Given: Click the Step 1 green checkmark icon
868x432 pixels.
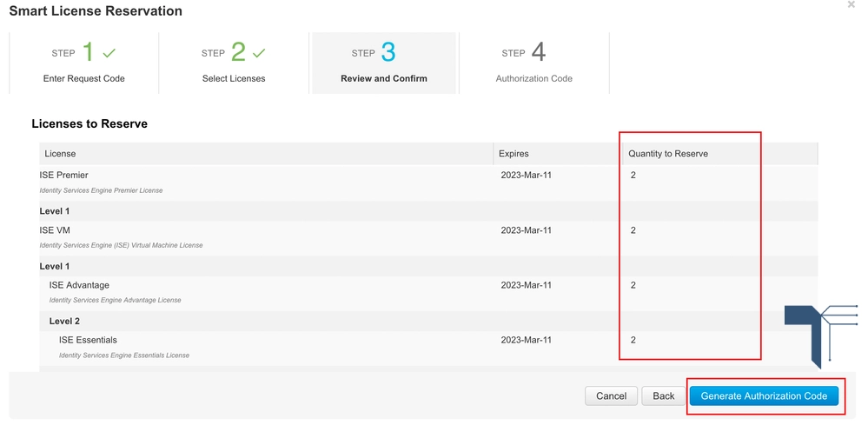Looking at the screenshot, I should coord(109,54).
